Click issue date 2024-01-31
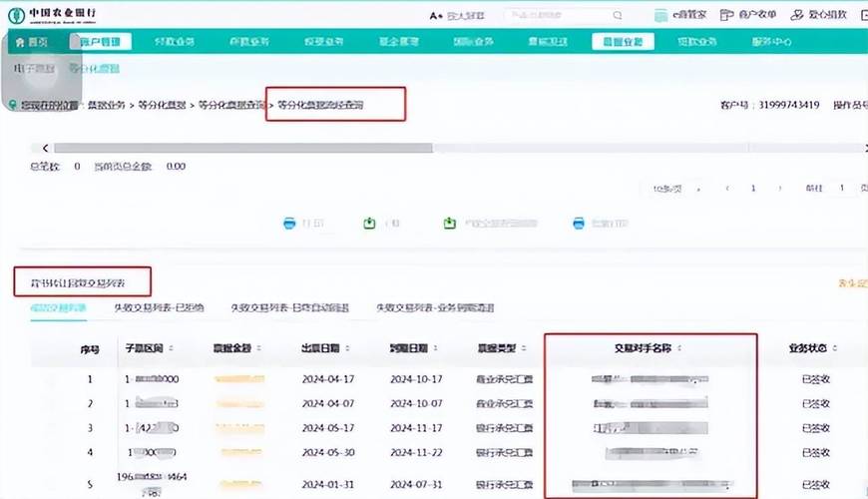This screenshot has height=499, width=868. (x=328, y=485)
